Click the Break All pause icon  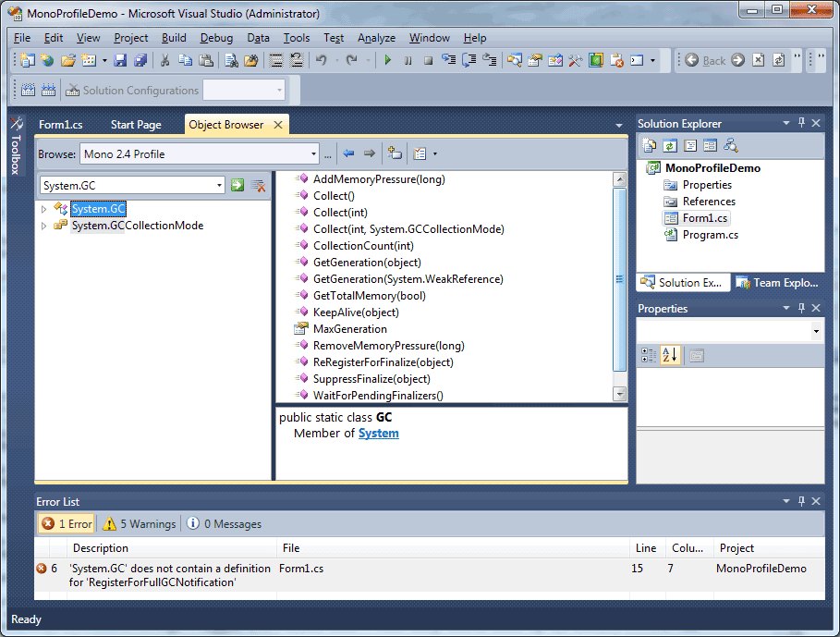(x=408, y=60)
